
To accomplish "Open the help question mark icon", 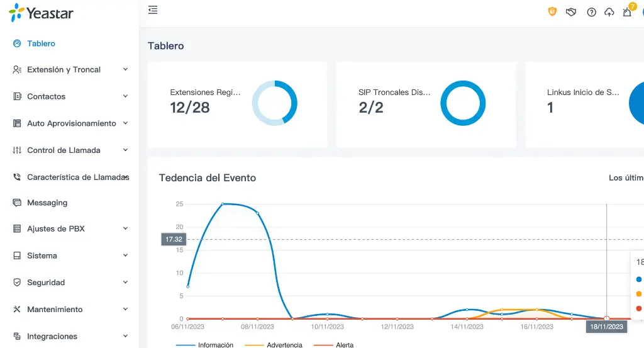I will (x=591, y=12).
